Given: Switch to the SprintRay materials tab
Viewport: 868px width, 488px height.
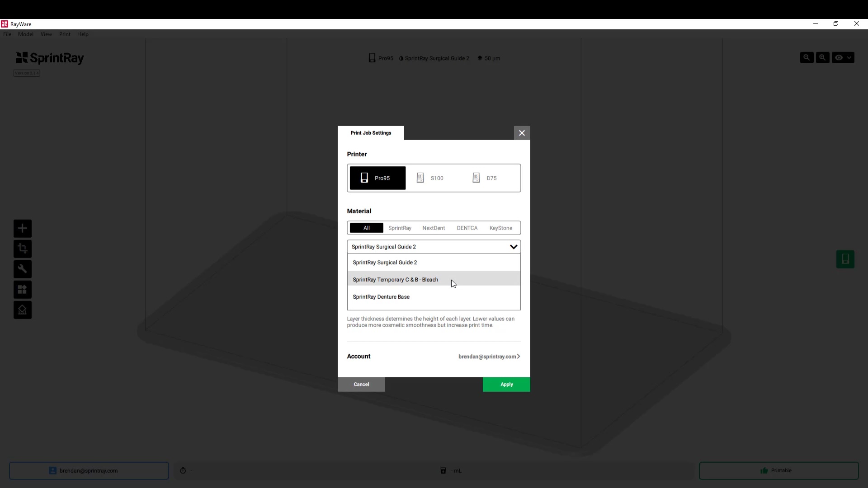Looking at the screenshot, I should 400,228.
